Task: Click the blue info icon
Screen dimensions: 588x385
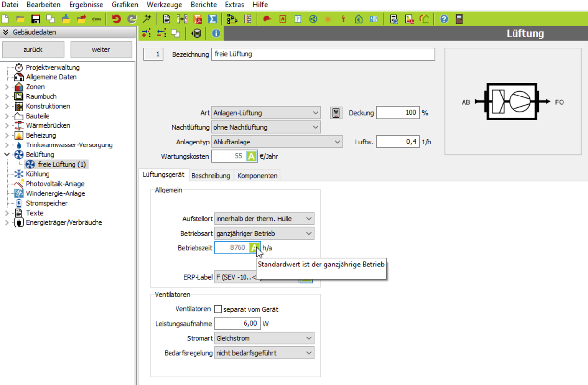Action: 216,34
